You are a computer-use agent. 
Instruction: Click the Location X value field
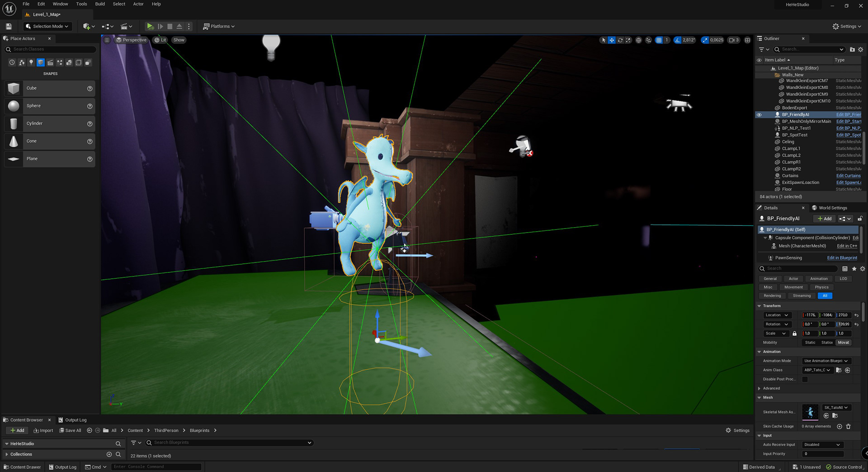coord(810,315)
